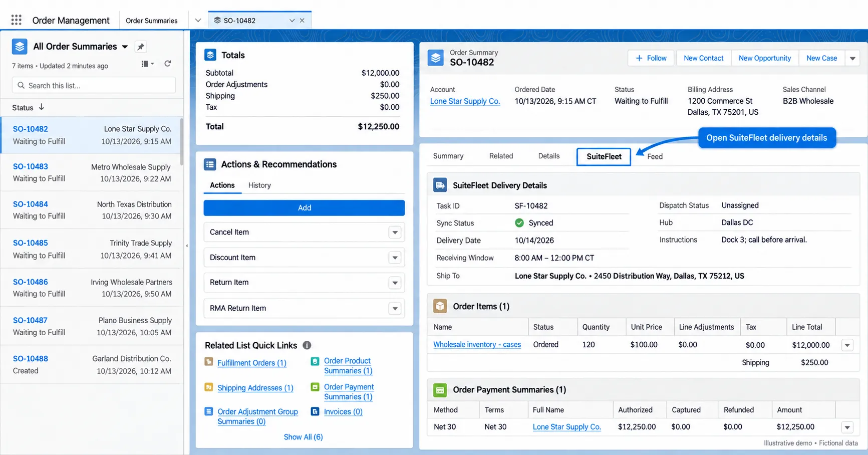Click the Actions & Recommendations icon
The width and height of the screenshot is (868, 455).
(210, 164)
